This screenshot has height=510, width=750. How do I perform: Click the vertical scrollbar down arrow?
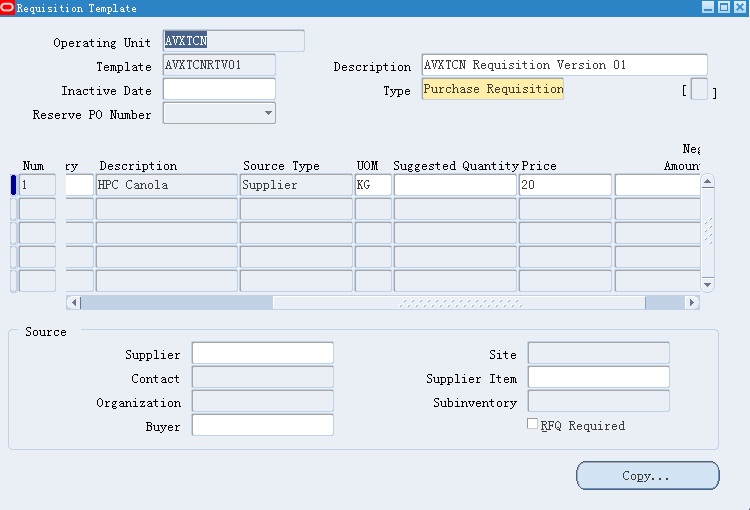pyautogui.click(x=708, y=285)
